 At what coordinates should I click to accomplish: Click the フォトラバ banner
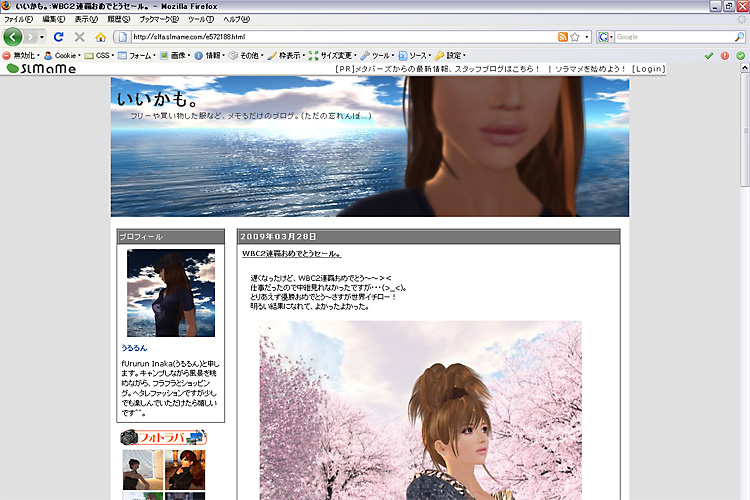(x=164, y=437)
